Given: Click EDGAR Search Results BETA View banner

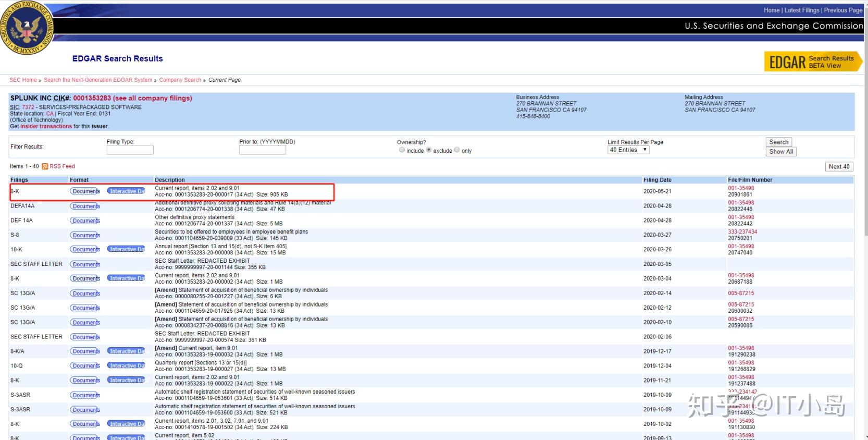Looking at the screenshot, I should (813, 62).
